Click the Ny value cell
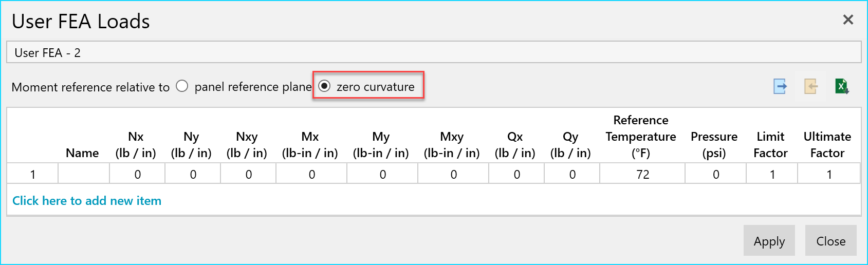Viewport: 868px width, 265px height. point(193,174)
